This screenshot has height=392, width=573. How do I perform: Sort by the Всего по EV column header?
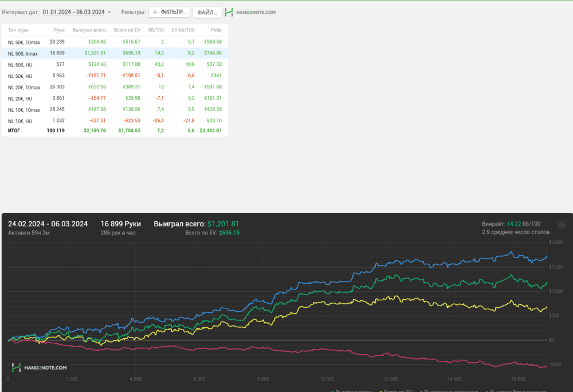127,30
